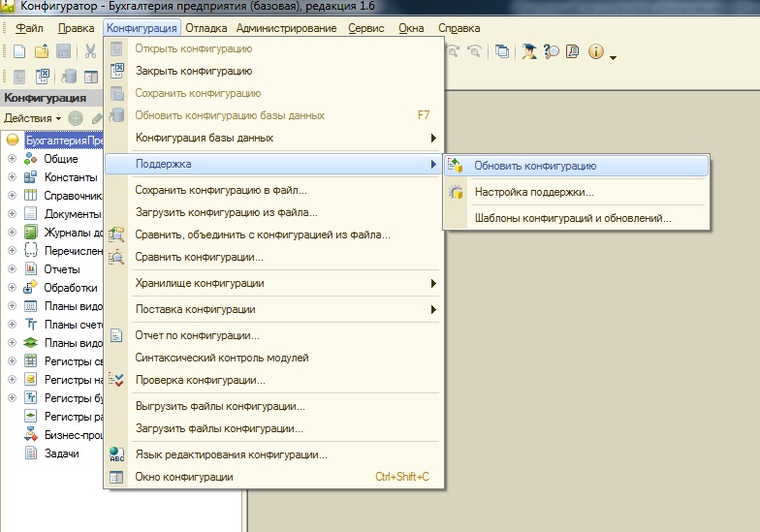
Task: Click the Окно конфигурации menu icon
Action: coord(116,477)
